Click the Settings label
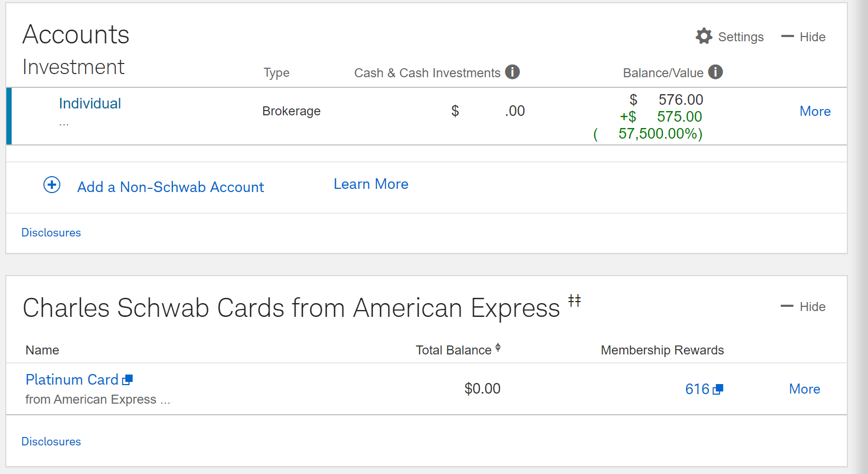Viewport: 868px width, 474px height. (x=741, y=37)
